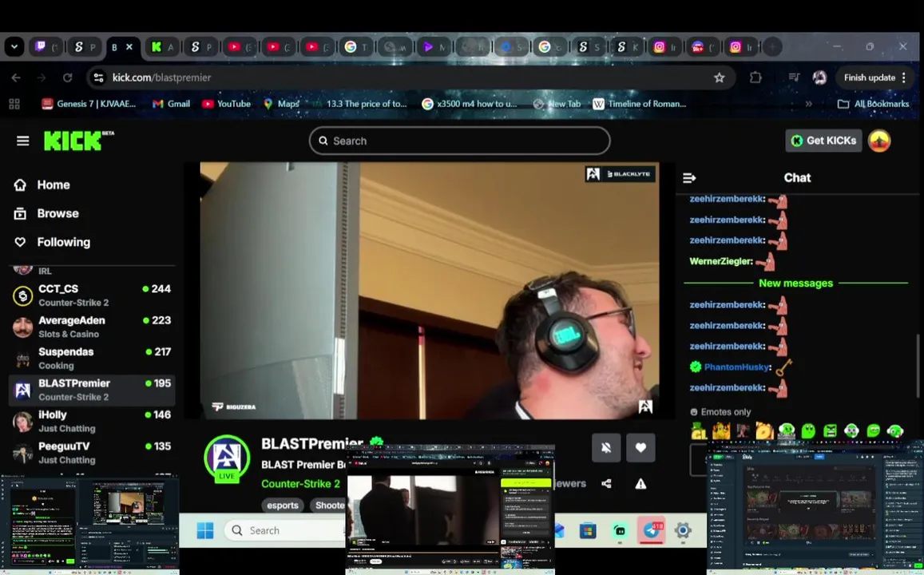Click the BLASTPremier LIVE channel avatar
The width and height of the screenshot is (924, 575).
click(227, 458)
